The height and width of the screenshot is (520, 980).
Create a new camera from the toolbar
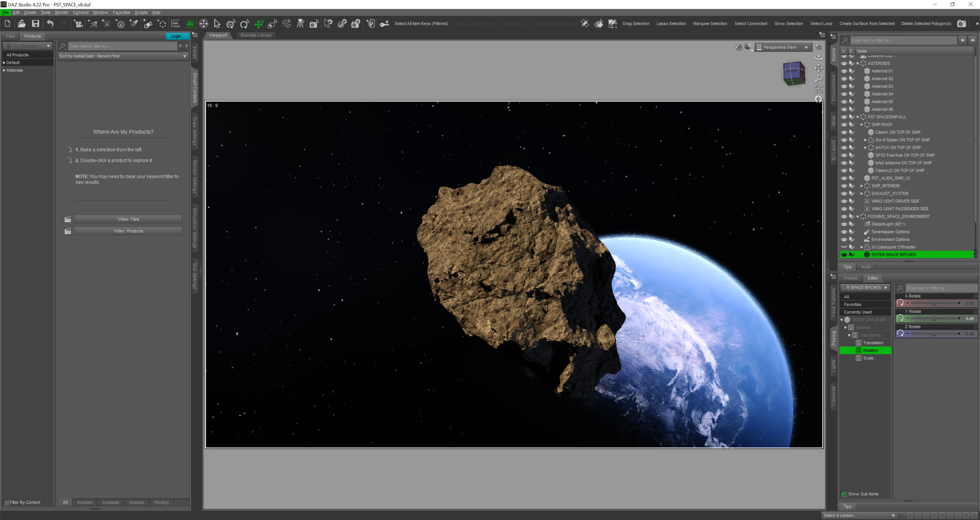coord(78,23)
